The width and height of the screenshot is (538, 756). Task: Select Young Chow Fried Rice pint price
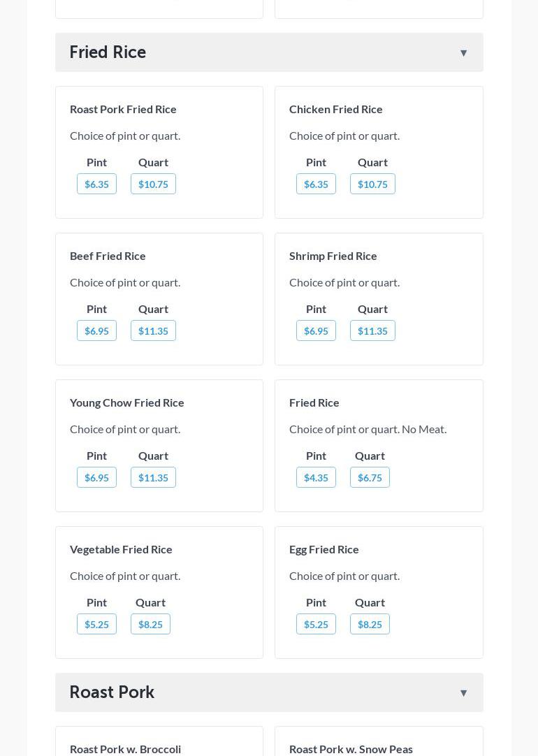[96, 478]
